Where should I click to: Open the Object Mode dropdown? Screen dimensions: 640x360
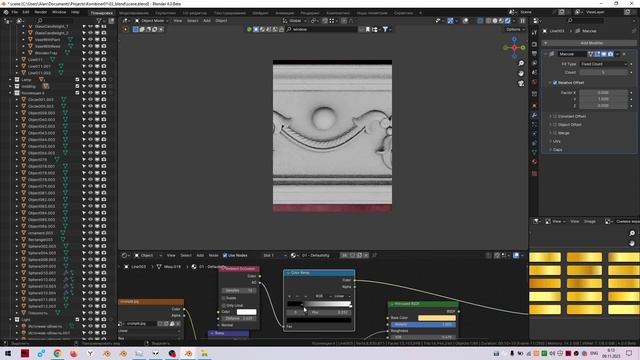[150, 20]
